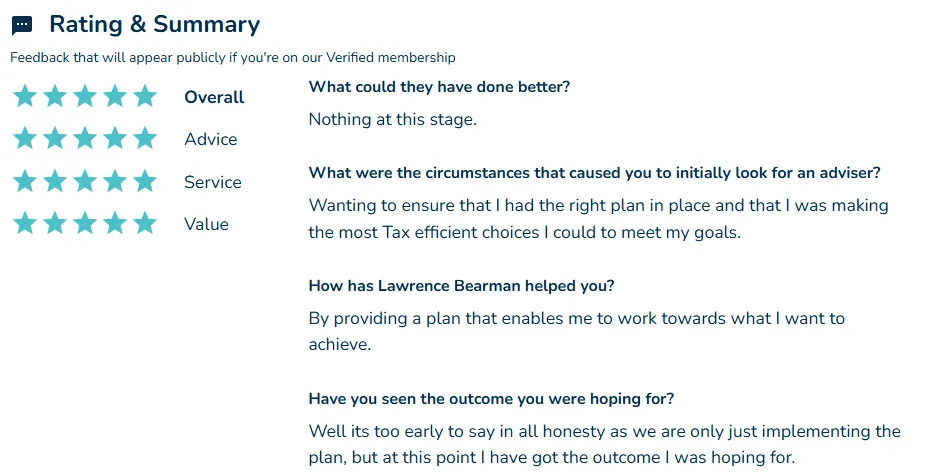Click the Value rating label

(206, 224)
